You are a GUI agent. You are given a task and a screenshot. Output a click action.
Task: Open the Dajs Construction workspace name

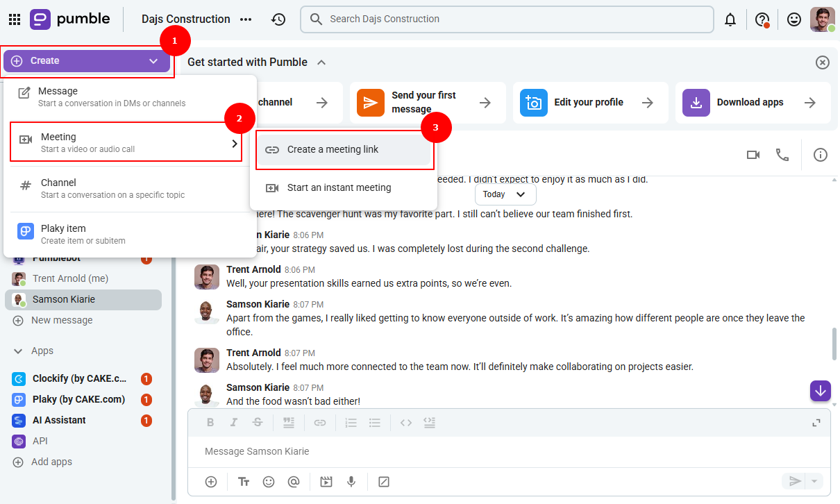(186, 19)
